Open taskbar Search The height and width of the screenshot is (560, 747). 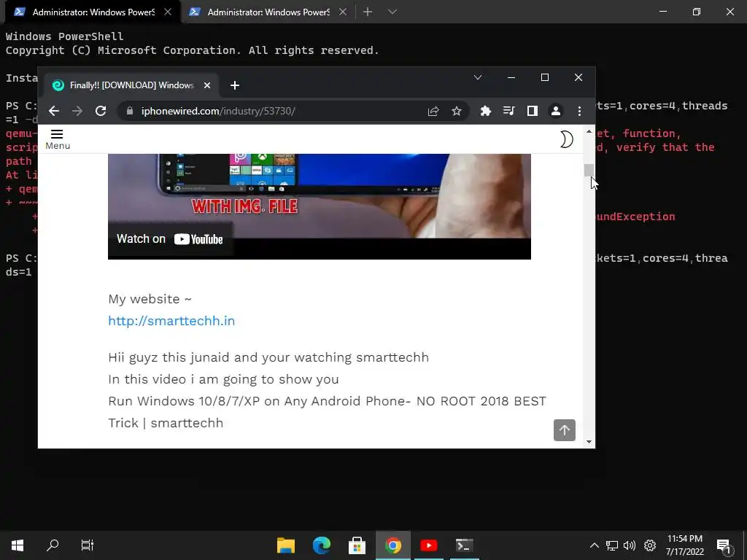click(53, 545)
